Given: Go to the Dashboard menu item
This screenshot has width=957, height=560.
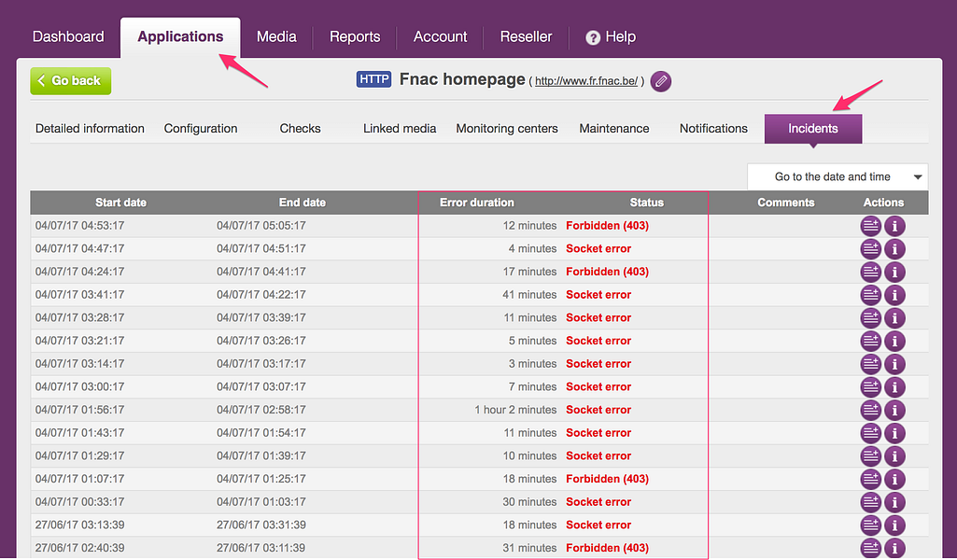Looking at the screenshot, I should [67, 37].
